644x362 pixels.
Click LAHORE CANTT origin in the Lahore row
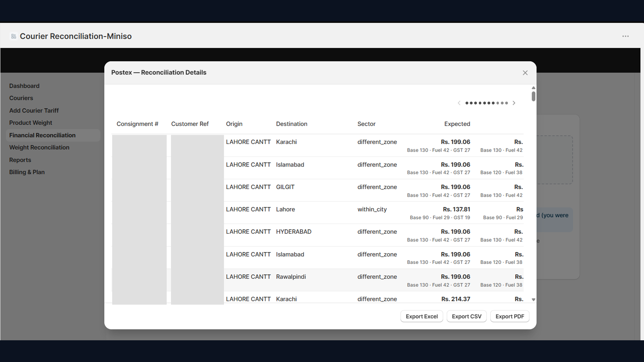[248, 210]
